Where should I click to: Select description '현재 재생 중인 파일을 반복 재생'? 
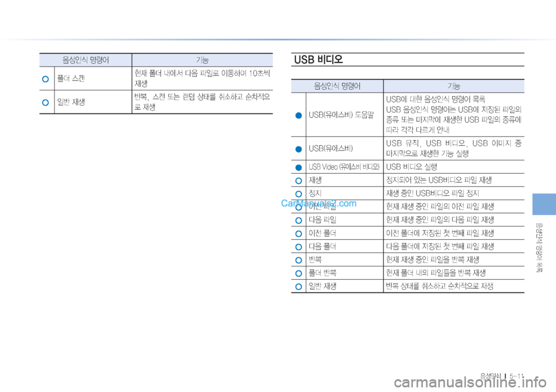[433, 259]
